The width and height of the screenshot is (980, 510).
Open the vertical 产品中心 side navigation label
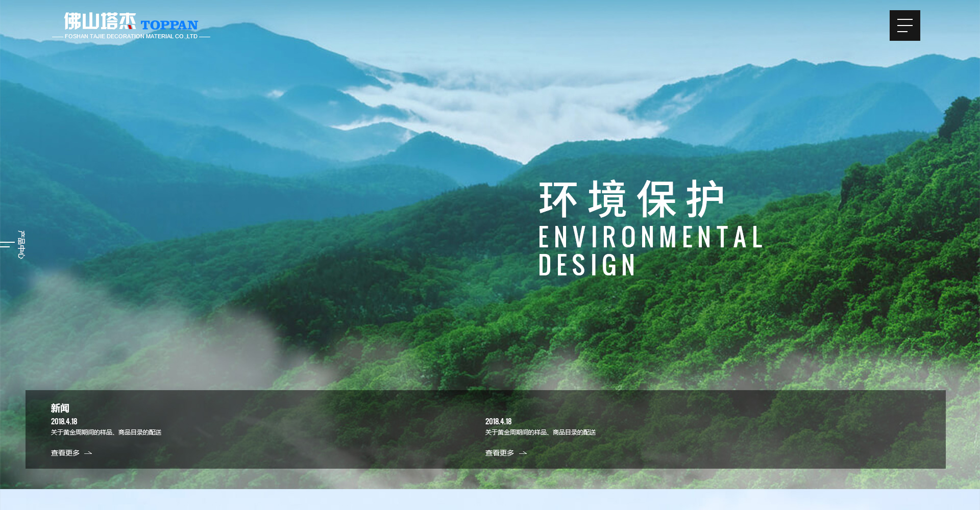[x=21, y=244]
